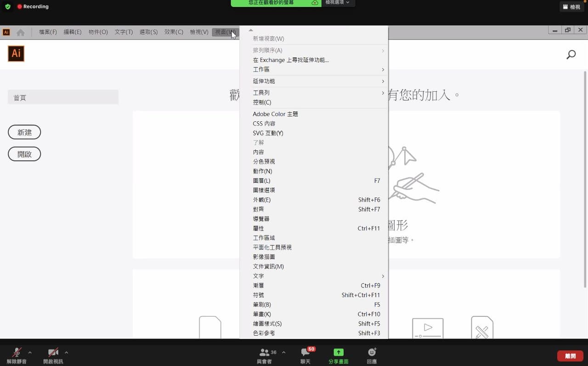Open the 物件(O) menu
The image size is (588, 366).
click(x=98, y=32)
